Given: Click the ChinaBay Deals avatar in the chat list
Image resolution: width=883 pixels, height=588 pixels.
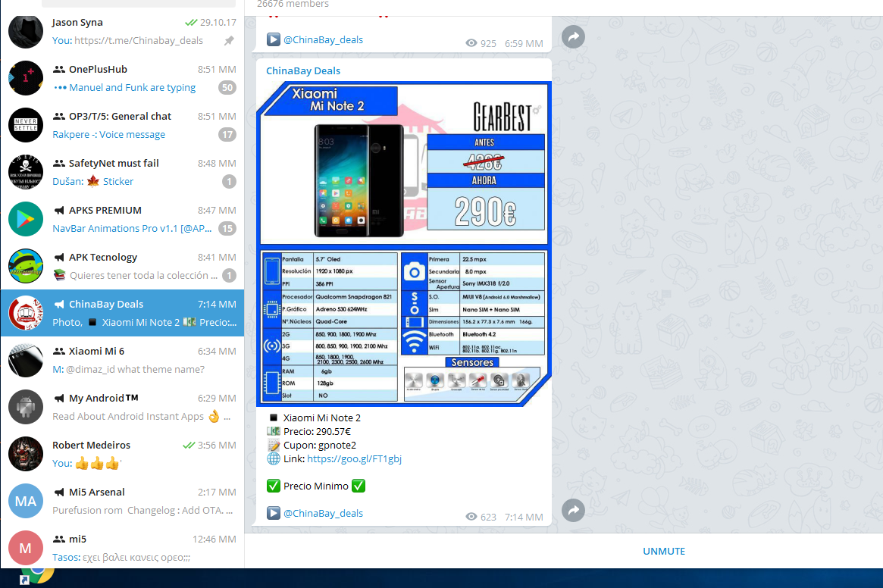Looking at the screenshot, I should point(25,313).
